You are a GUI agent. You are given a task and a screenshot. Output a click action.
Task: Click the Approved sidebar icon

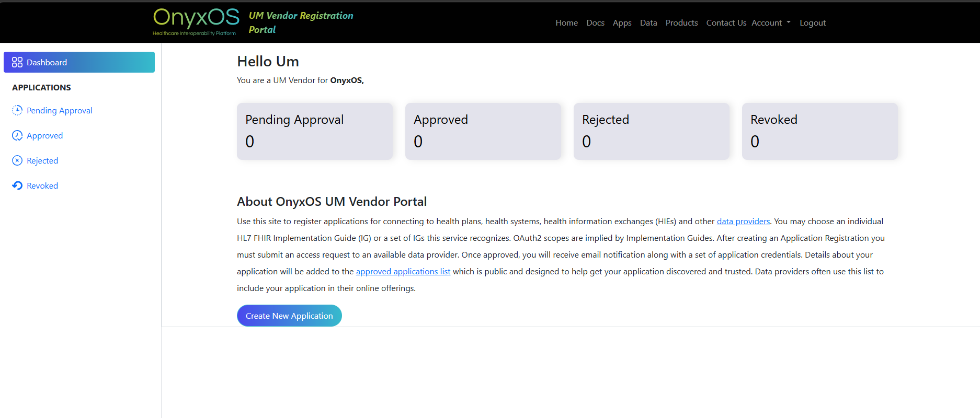tap(17, 135)
